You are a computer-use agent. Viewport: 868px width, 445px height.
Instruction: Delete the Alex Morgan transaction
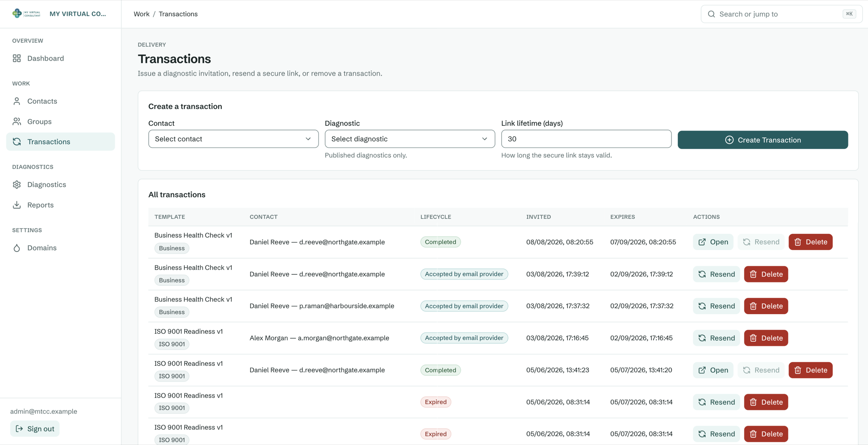(x=766, y=338)
